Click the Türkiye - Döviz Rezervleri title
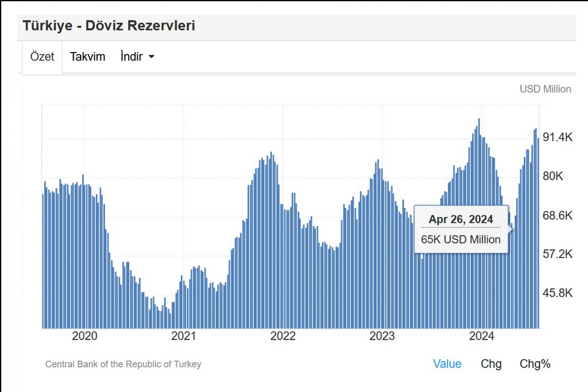Image resolution: width=588 pixels, height=392 pixels. pos(109,25)
